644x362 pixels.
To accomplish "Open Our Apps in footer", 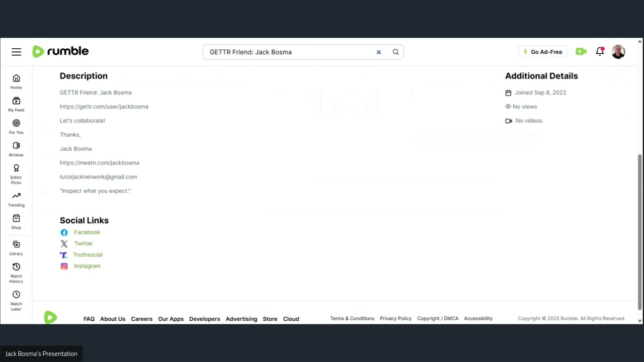I will coord(171,319).
